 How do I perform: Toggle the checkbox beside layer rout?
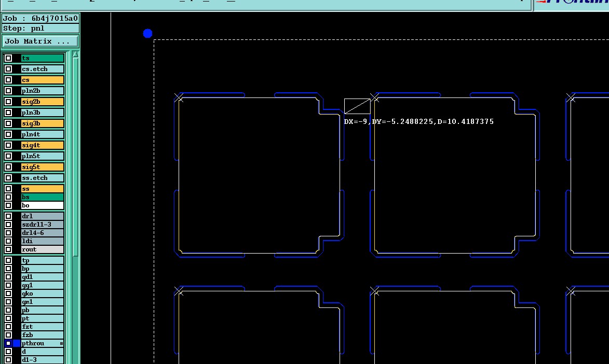point(8,249)
